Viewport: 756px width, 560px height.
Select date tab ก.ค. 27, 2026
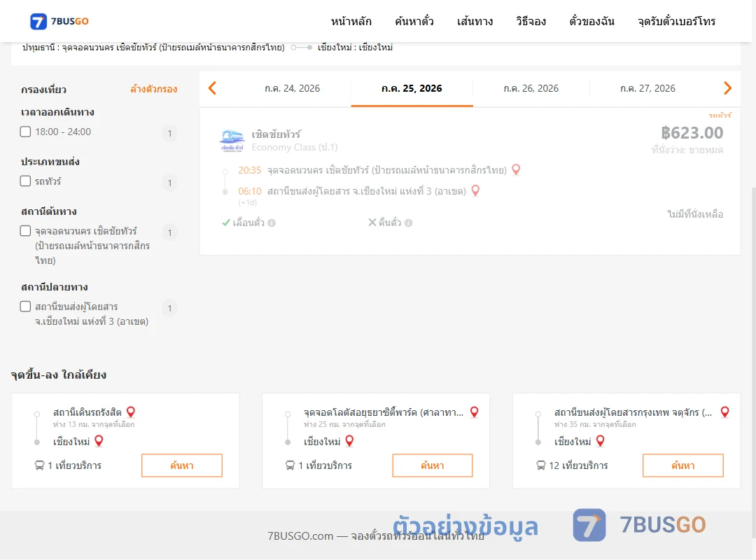coord(647,88)
